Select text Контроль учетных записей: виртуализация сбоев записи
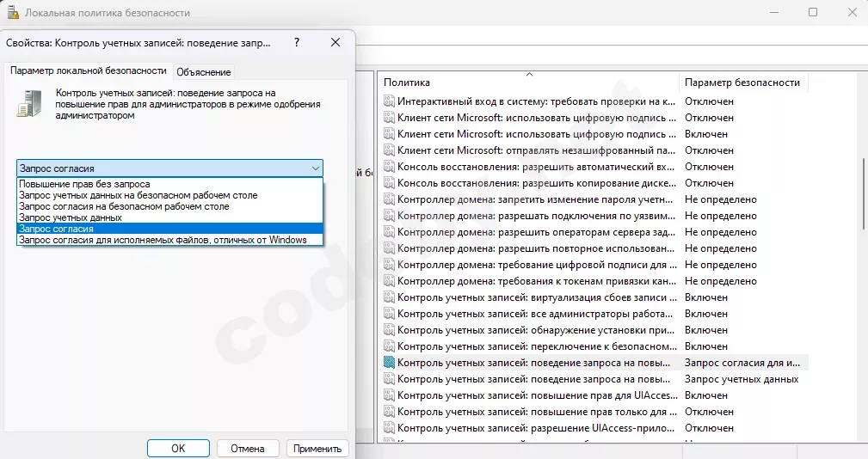868x459 pixels. tap(537, 297)
